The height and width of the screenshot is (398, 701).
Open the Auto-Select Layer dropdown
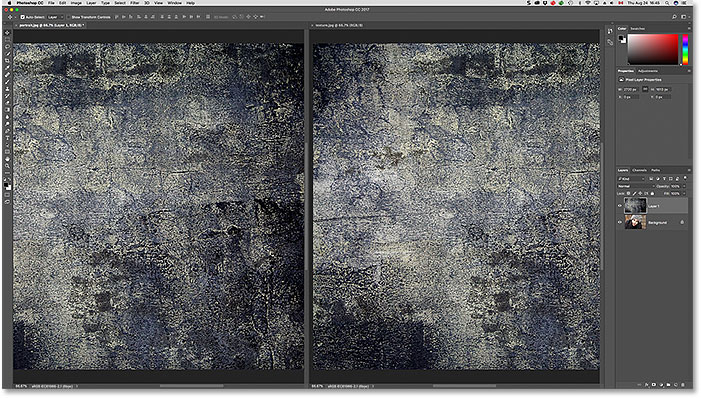pyautogui.click(x=55, y=17)
